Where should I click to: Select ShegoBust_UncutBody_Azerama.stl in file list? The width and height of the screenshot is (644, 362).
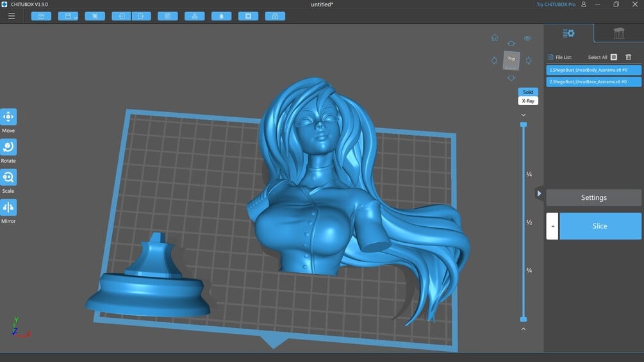point(593,70)
